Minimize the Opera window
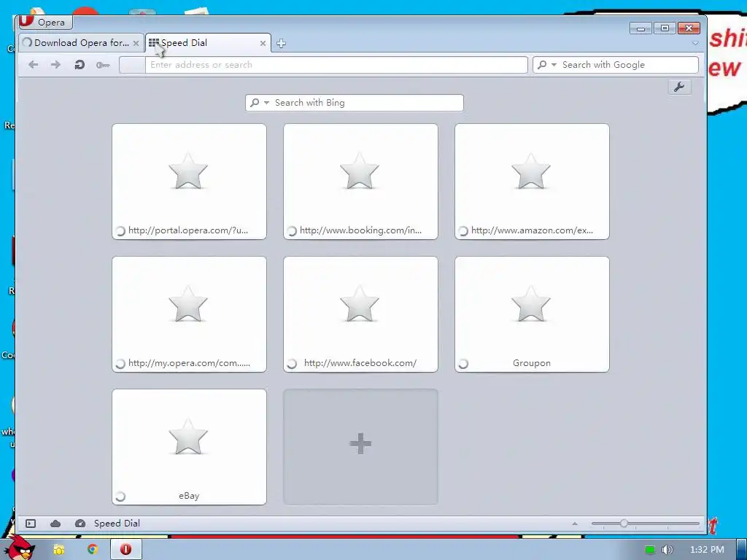The height and width of the screenshot is (560, 747). [640, 28]
